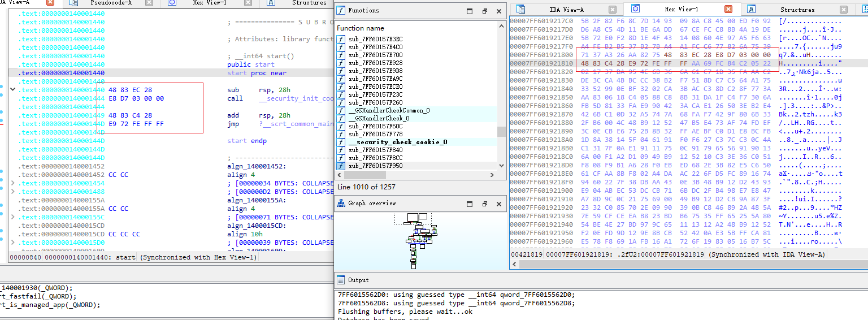Viewport: 868px width, 320px height.
Task: Collapse the start function at address 140001440
Action: tap(12, 90)
